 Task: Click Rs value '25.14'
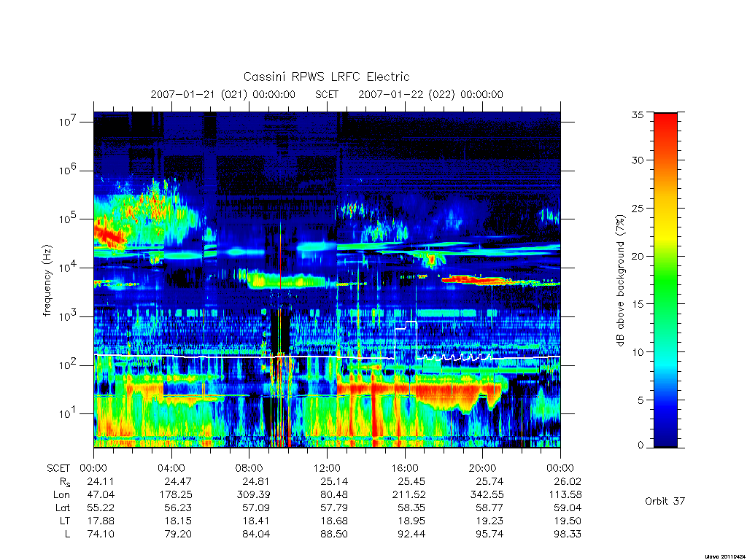[334, 481]
